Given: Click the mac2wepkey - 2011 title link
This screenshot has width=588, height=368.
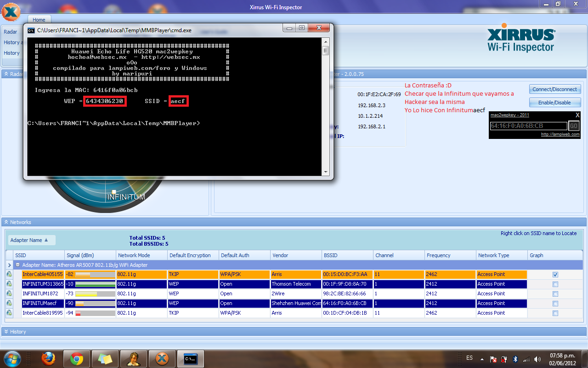Looking at the screenshot, I should point(510,115).
